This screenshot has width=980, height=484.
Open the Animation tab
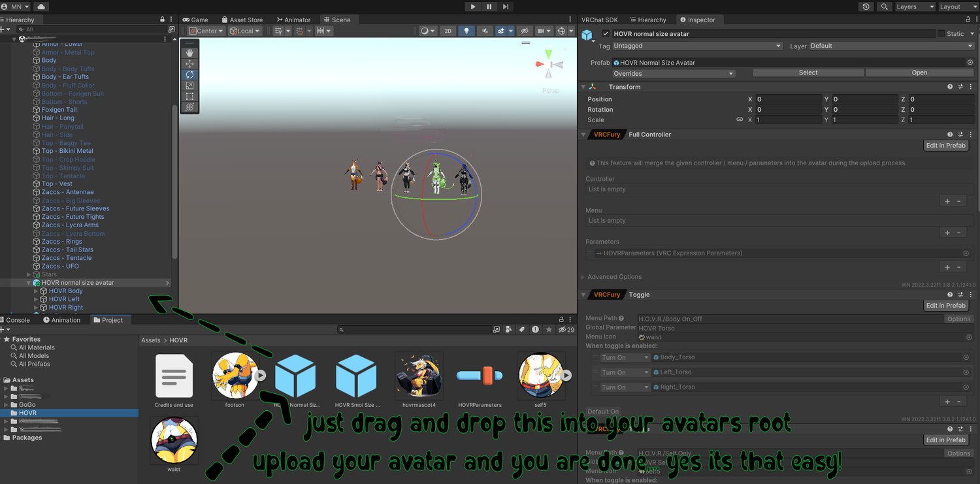coord(62,320)
